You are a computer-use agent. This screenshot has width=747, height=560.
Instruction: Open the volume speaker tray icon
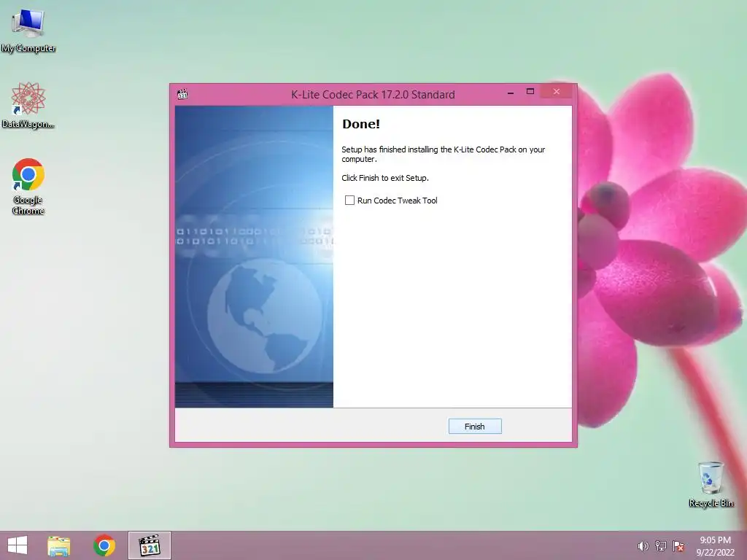pyautogui.click(x=643, y=546)
